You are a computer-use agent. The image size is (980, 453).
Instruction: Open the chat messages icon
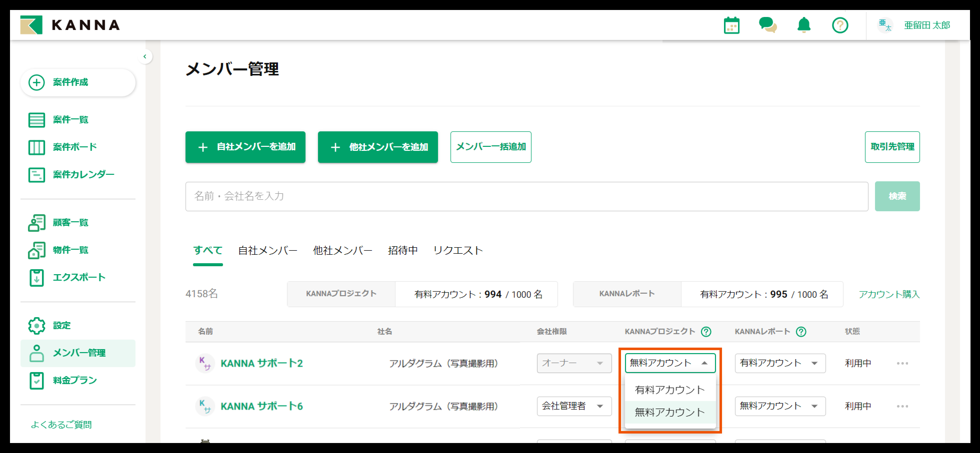[767, 25]
